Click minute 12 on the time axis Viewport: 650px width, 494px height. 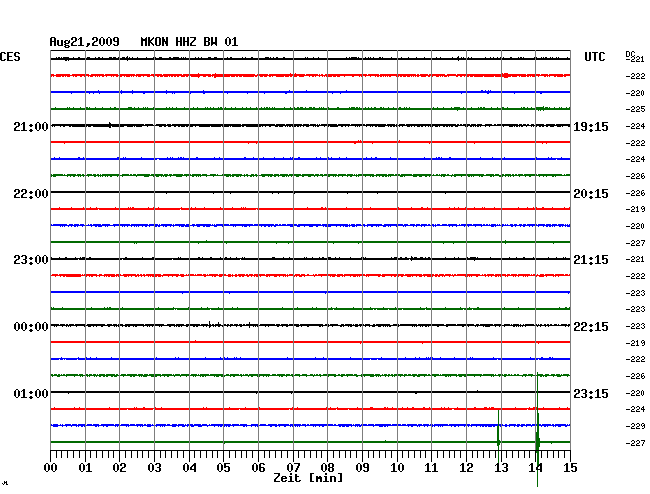466,468
